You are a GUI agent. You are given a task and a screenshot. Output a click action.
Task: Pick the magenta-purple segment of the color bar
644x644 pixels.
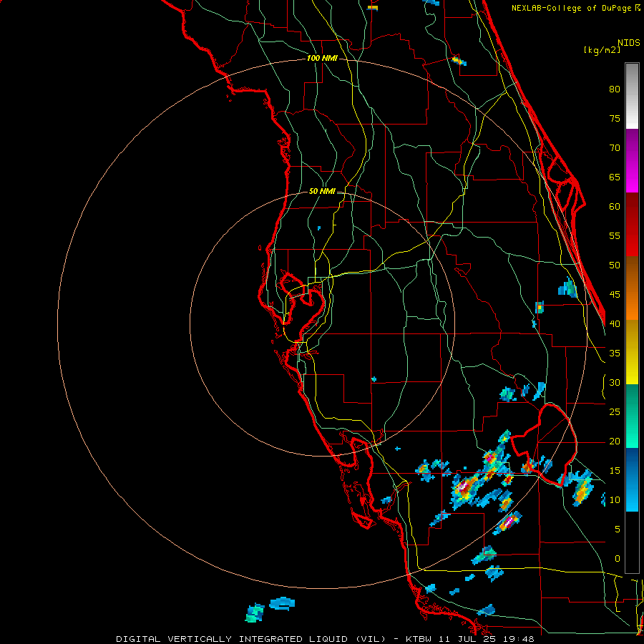[x=632, y=161]
